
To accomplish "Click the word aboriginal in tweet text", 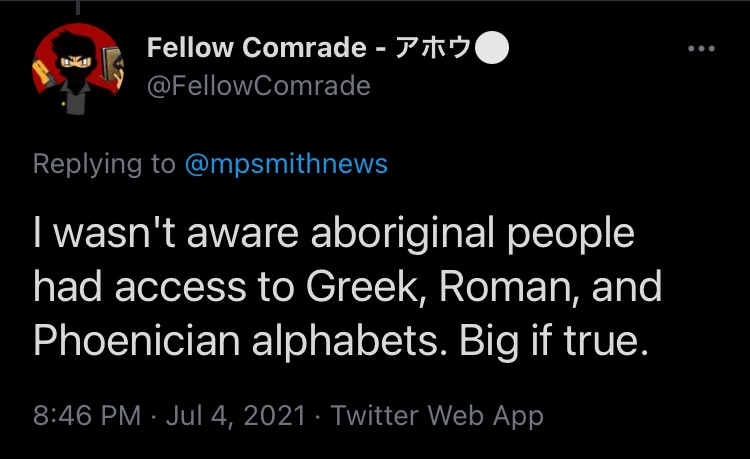I will (x=403, y=233).
